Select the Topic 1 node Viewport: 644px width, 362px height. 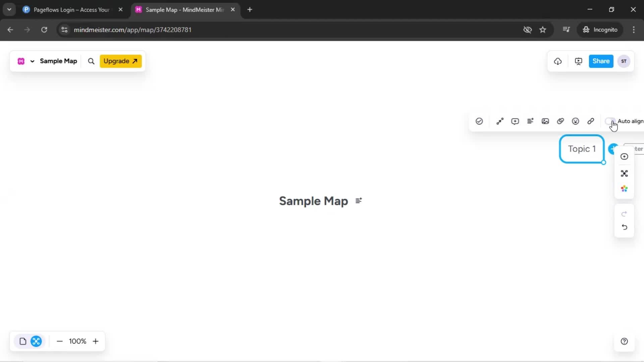point(582,149)
